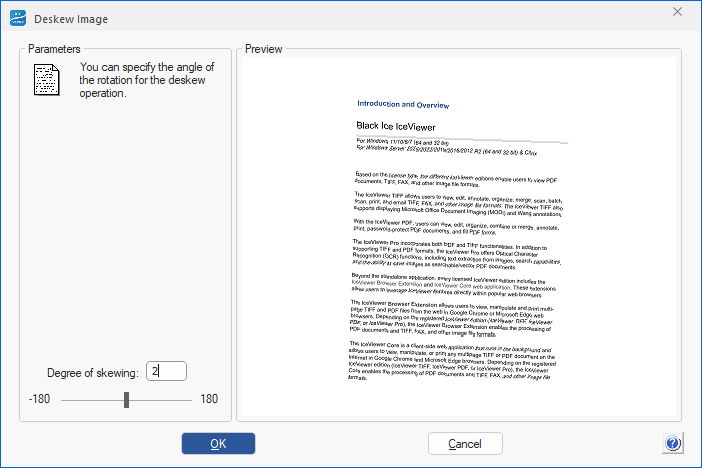Click the "Deskew Image" title text
The height and width of the screenshot is (468, 702).
(71, 19)
